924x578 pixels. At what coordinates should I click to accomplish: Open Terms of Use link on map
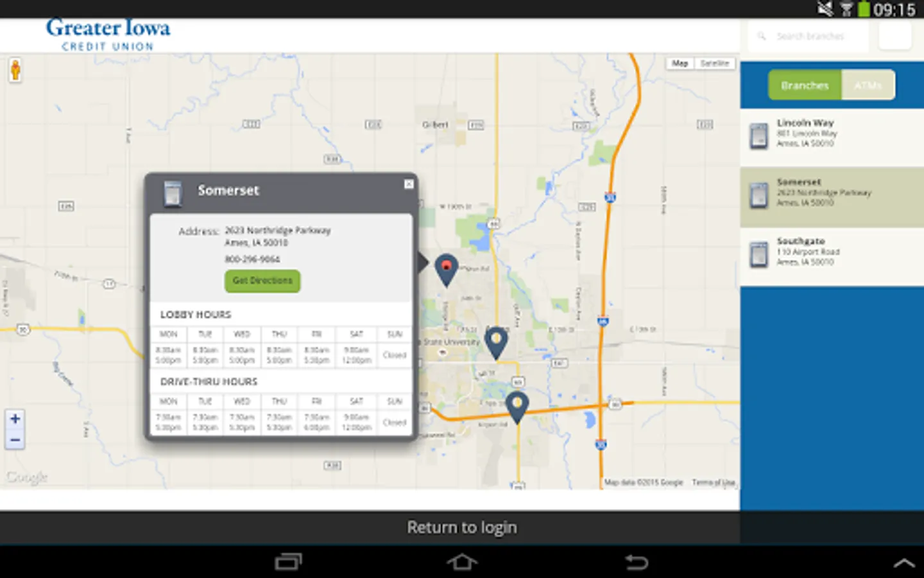(x=714, y=482)
